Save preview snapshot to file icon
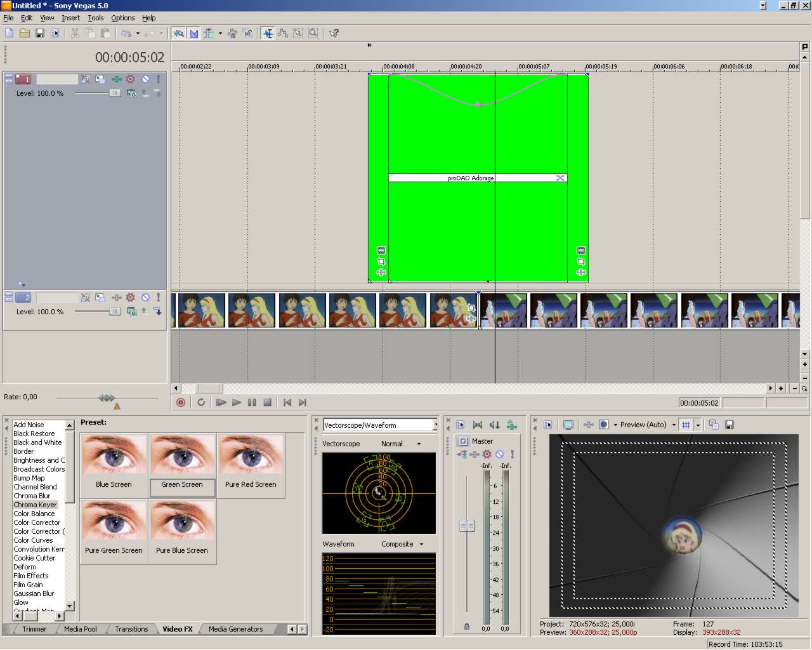 click(x=730, y=425)
